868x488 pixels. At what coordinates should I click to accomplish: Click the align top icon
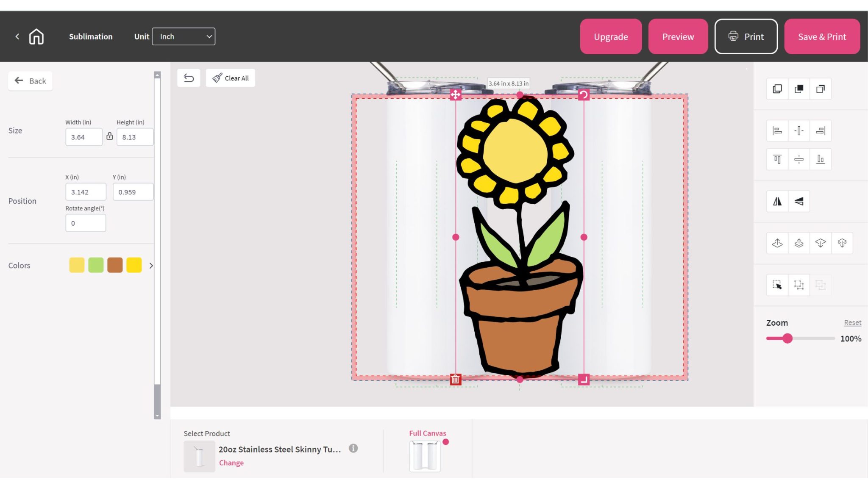777,159
